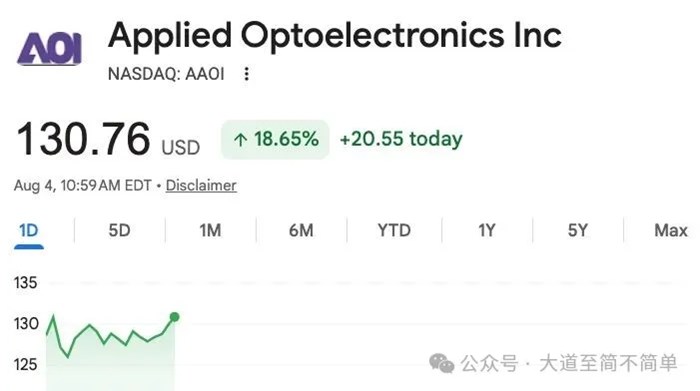Select the YTD time range

(394, 231)
